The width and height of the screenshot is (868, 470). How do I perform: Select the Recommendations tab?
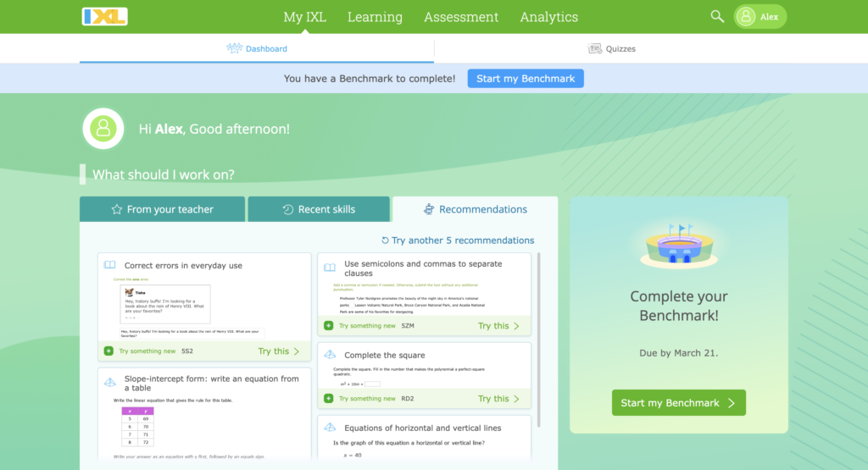coord(475,209)
